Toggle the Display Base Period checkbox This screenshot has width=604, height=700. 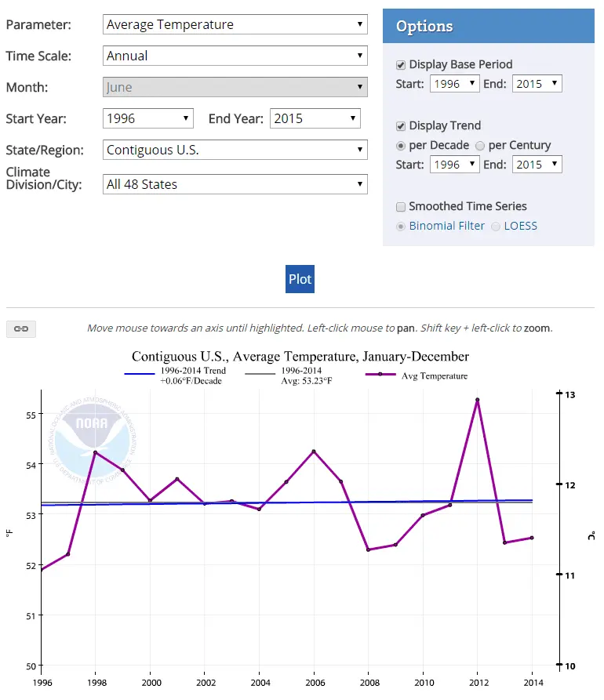click(402, 64)
